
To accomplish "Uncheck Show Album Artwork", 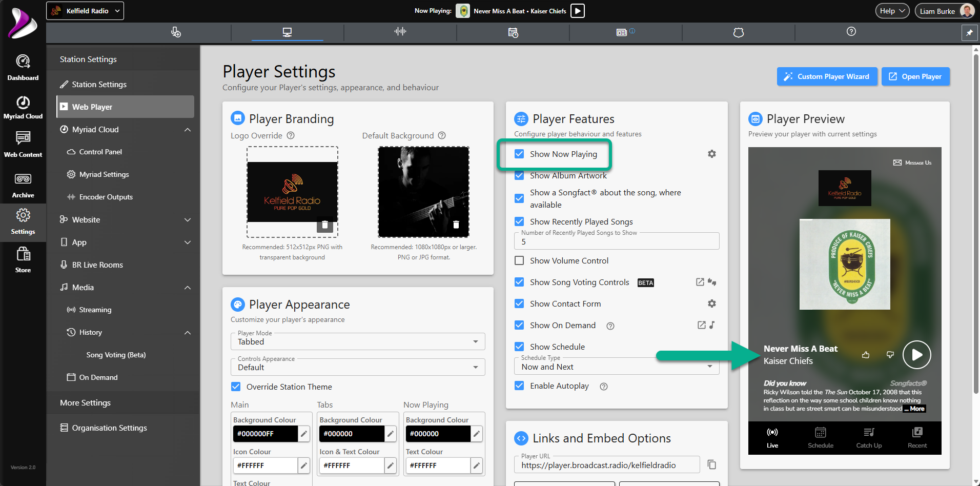I will click(x=519, y=175).
